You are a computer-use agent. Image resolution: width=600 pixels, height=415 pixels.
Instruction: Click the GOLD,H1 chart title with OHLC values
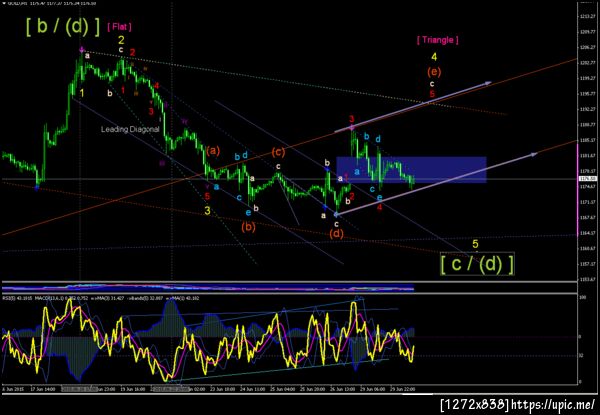[x=52, y=3]
